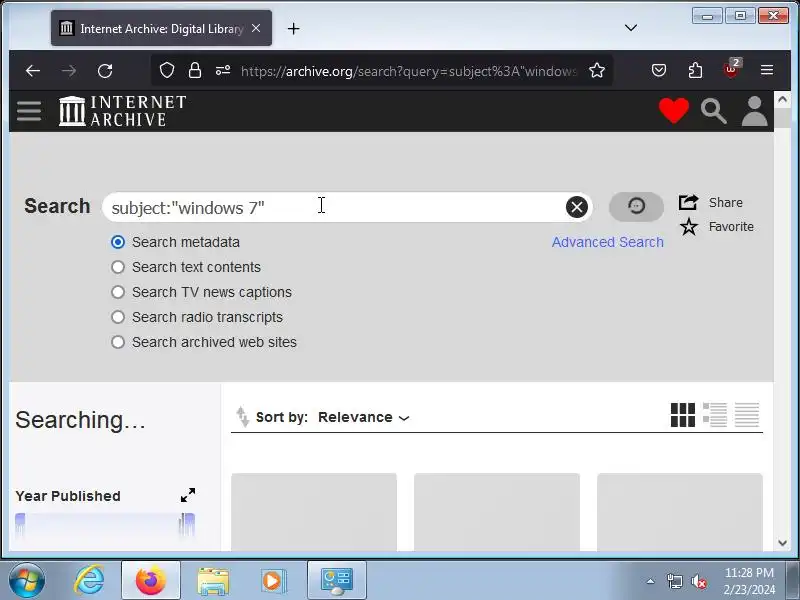
Task: Donate using the red heart icon
Action: [673, 110]
